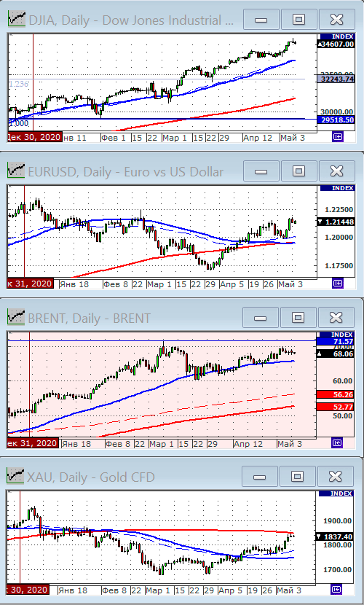364x605 pixels.
Task: Click the 60.00 price axis value in BRENT
Action: click(343, 380)
